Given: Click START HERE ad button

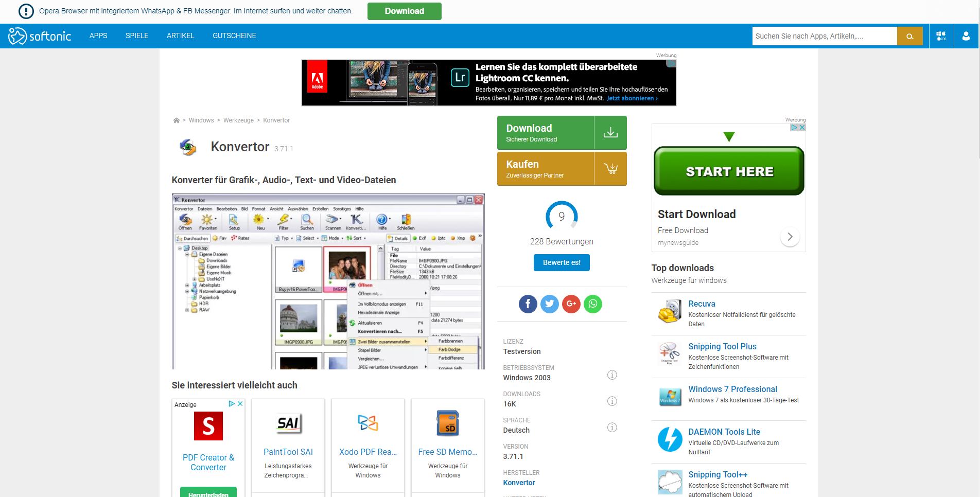Looking at the screenshot, I should click(729, 171).
